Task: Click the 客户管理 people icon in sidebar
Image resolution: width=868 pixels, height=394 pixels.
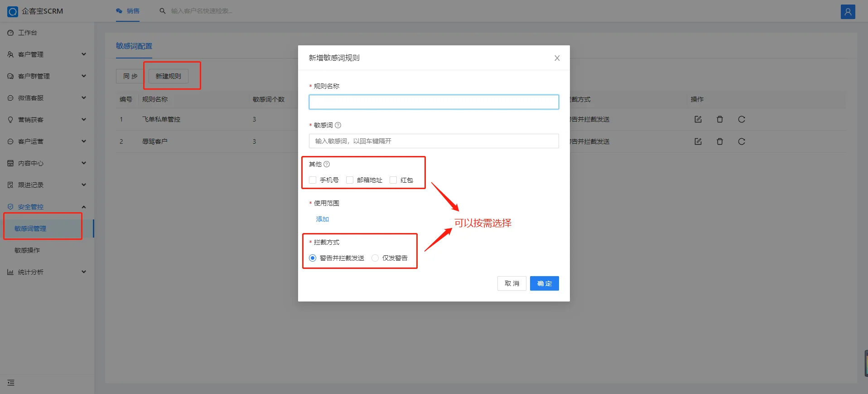Action: coord(10,54)
